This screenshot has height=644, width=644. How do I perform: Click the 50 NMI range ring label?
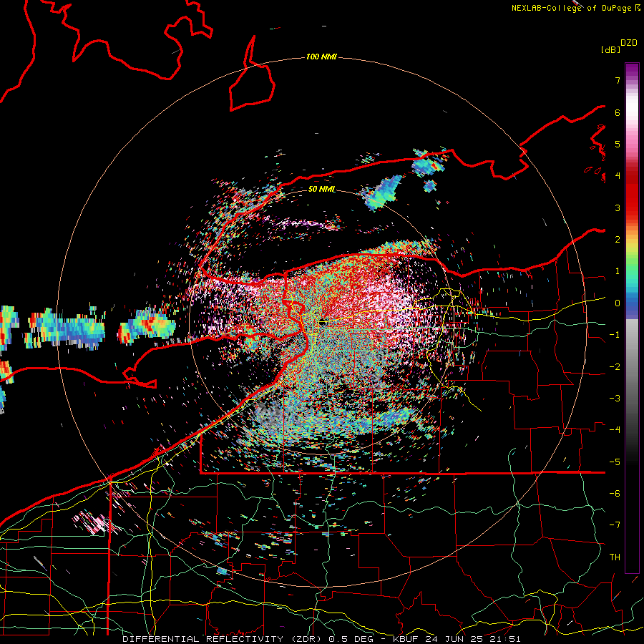[x=321, y=190]
